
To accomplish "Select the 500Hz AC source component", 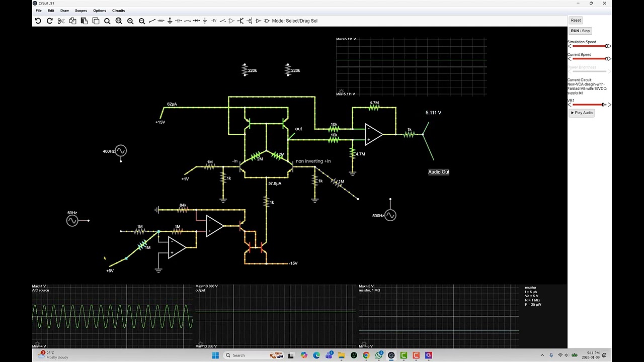I will (390, 215).
